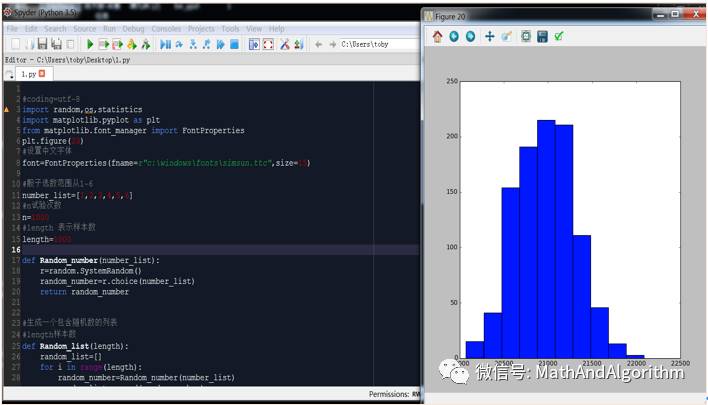Select the 1.py editor tab
Image resolution: width=708 pixels, height=405 pixels.
[x=26, y=74]
